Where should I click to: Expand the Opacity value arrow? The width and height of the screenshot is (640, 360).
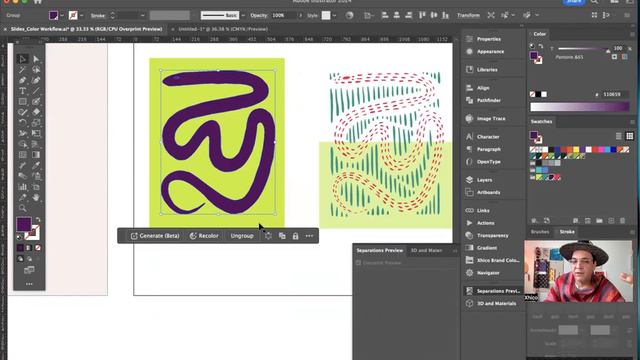coord(301,16)
